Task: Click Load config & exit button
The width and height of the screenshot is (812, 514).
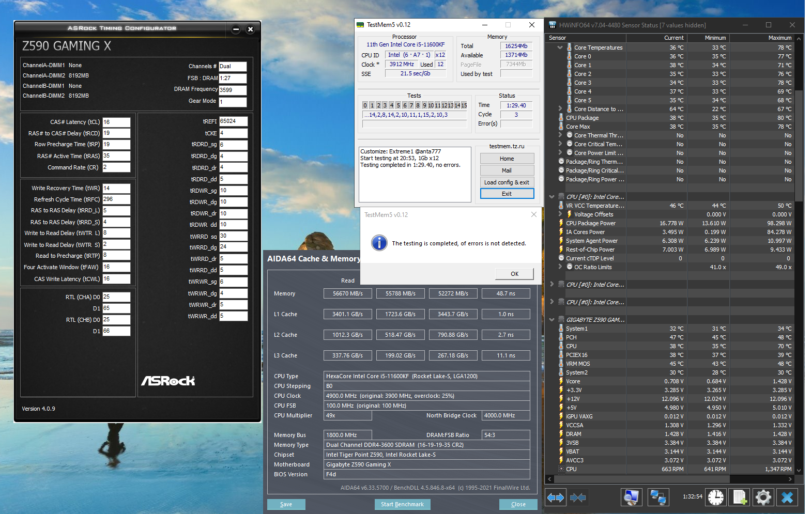Action: coord(507,182)
